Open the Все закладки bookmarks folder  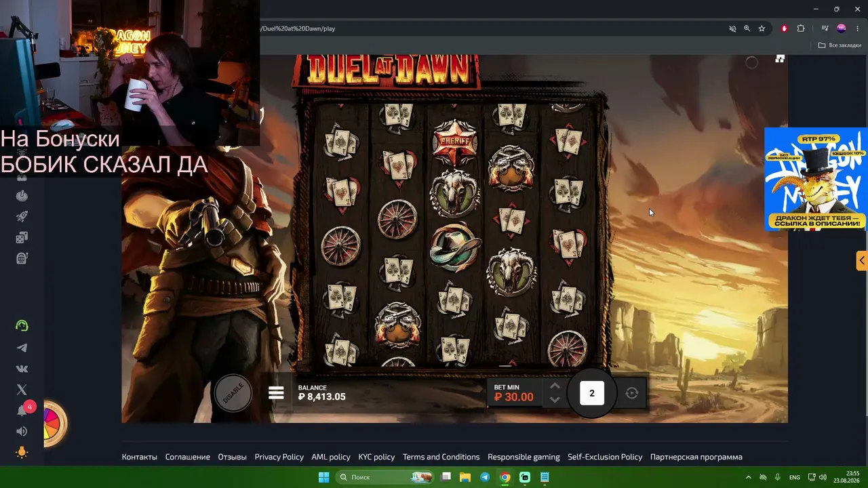point(840,45)
